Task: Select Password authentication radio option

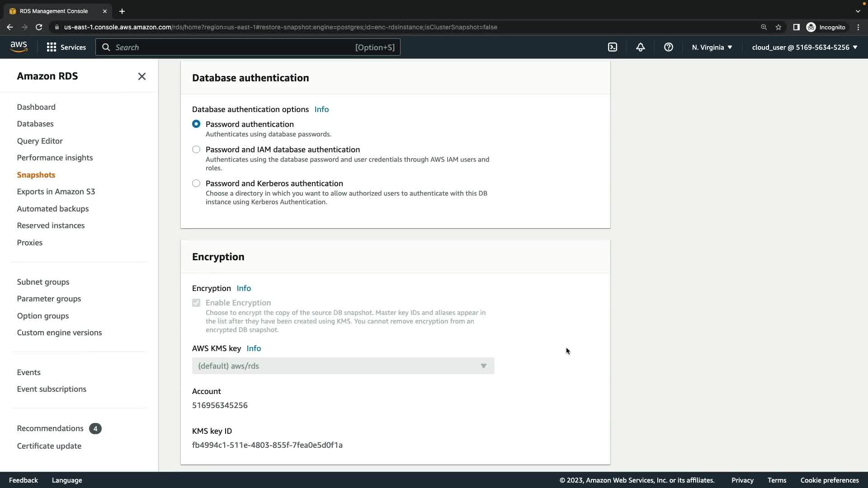Action: [196, 124]
